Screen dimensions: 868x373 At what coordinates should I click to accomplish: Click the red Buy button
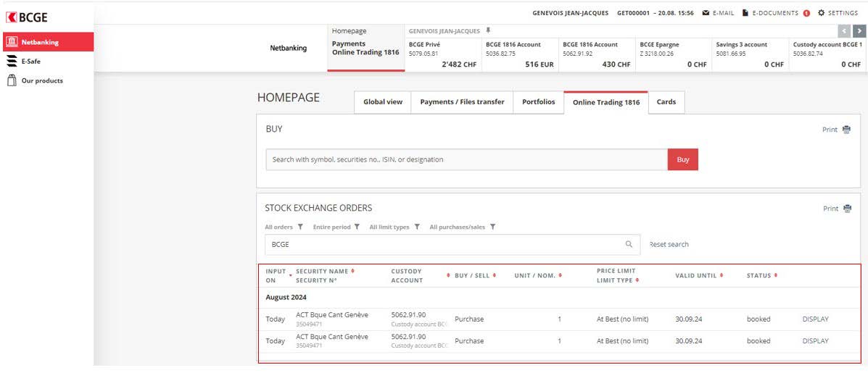click(x=683, y=159)
